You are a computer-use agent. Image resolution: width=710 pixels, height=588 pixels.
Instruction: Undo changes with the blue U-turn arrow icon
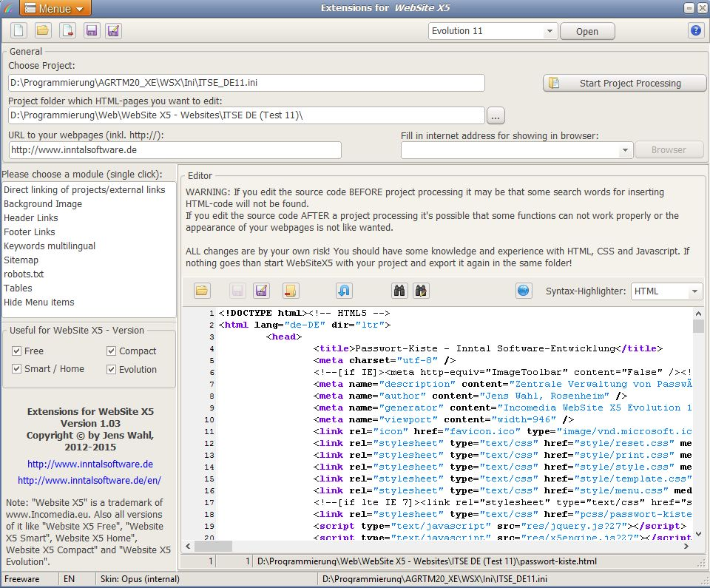(344, 291)
